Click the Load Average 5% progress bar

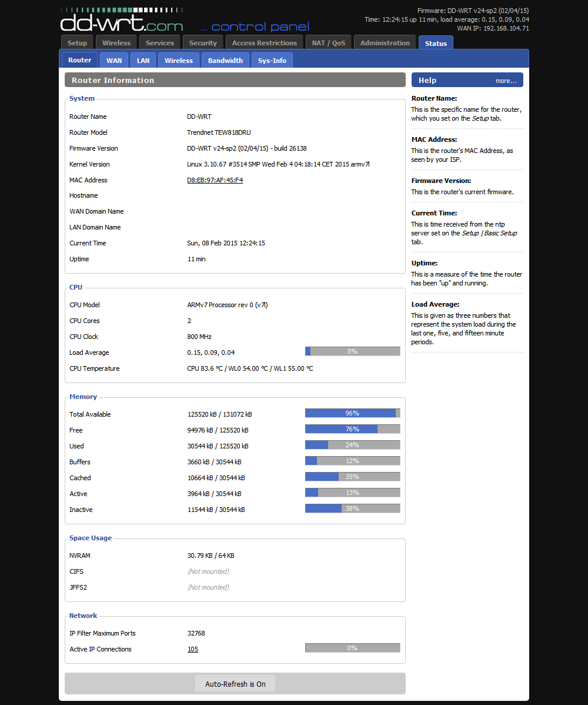pos(353,351)
